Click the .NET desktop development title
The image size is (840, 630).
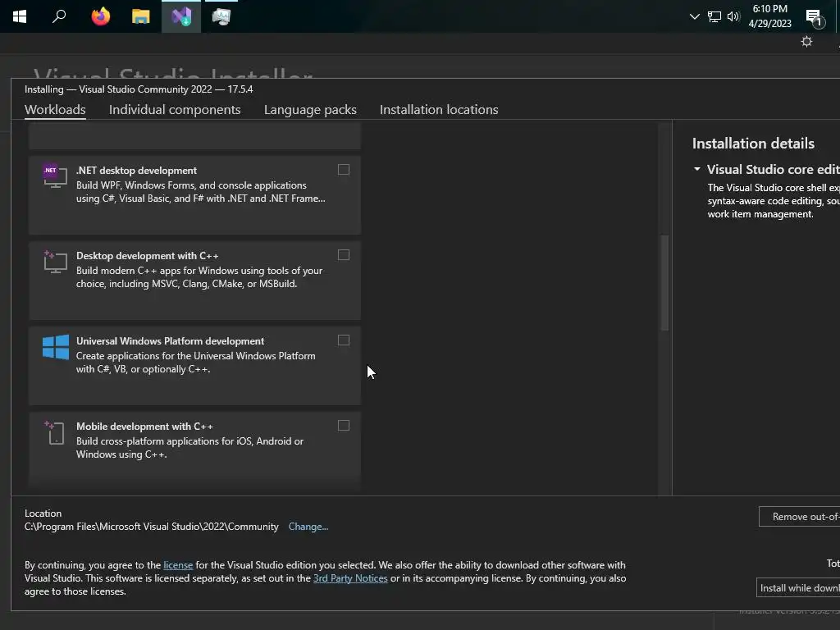click(136, 171)
